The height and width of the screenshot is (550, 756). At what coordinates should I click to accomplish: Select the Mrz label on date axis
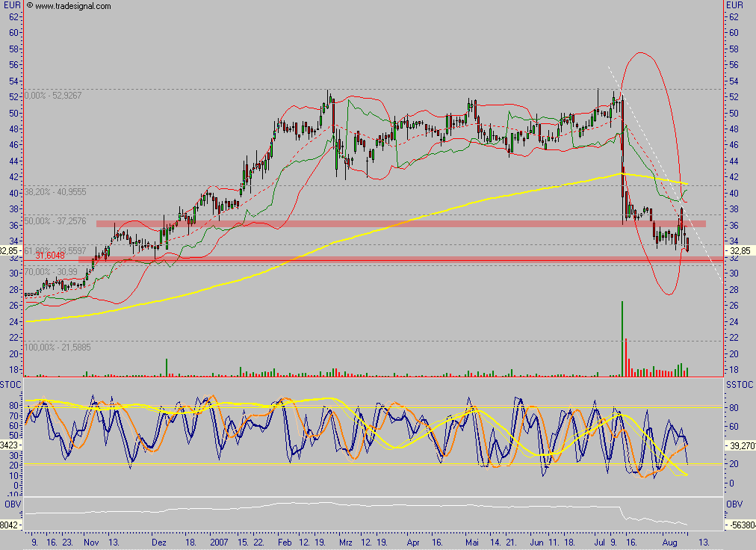point(346,543)
